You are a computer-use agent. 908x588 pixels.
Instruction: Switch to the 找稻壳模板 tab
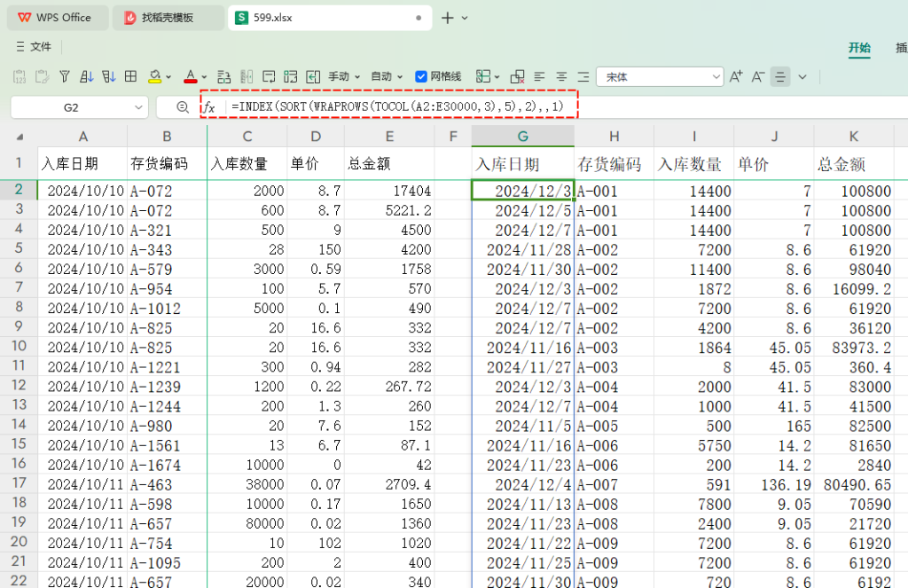coord(168,18)
